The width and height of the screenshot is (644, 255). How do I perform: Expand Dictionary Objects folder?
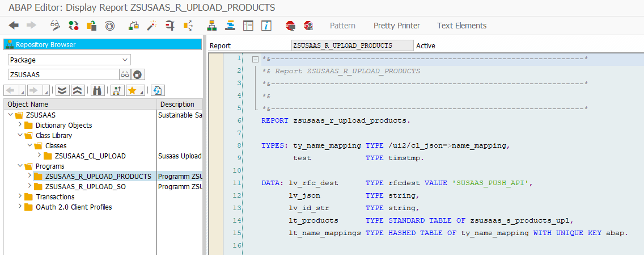pos(19,125)
